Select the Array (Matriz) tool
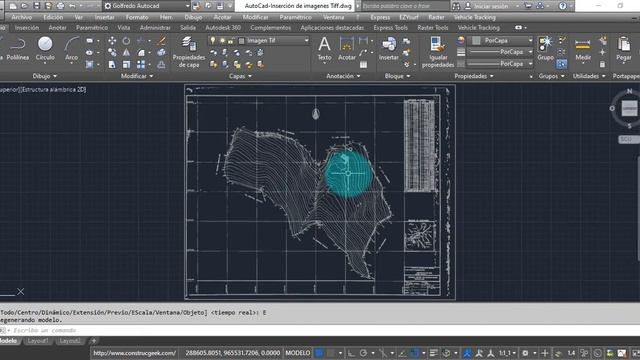This screenshot has height=360, width=640. [x=141, y=64]
